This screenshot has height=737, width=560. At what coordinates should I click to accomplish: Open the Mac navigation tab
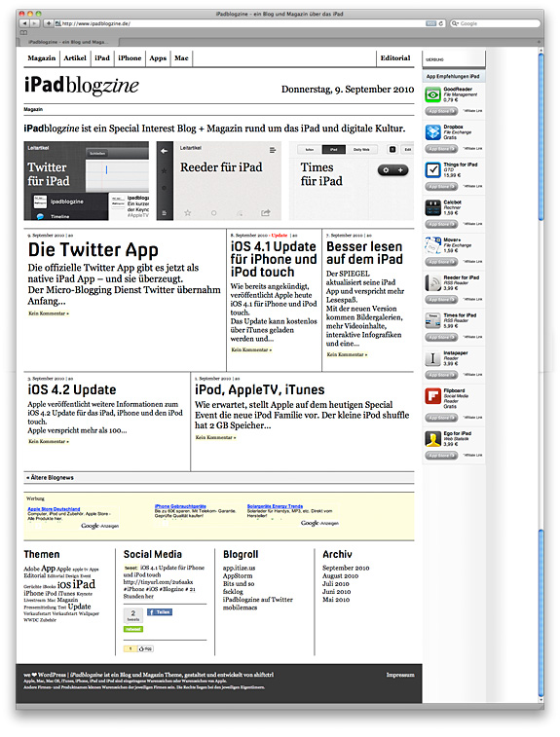pos(181,58)
